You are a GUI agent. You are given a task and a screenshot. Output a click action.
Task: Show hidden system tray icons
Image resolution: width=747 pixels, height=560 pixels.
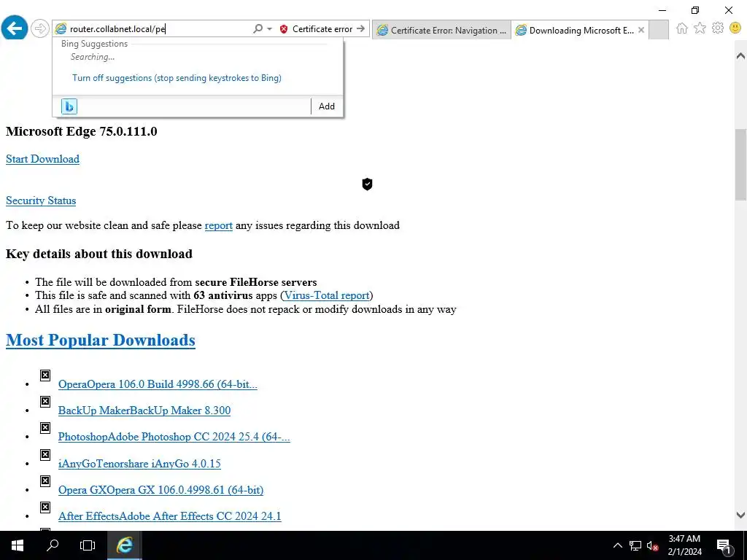pyautogui.click(x=617, y=545)
